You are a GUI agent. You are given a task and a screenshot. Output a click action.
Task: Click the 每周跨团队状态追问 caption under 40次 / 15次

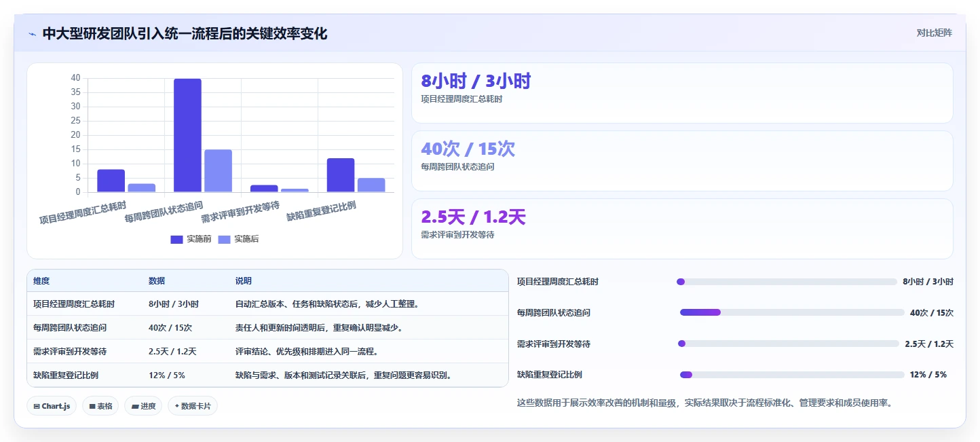(458, 167)
